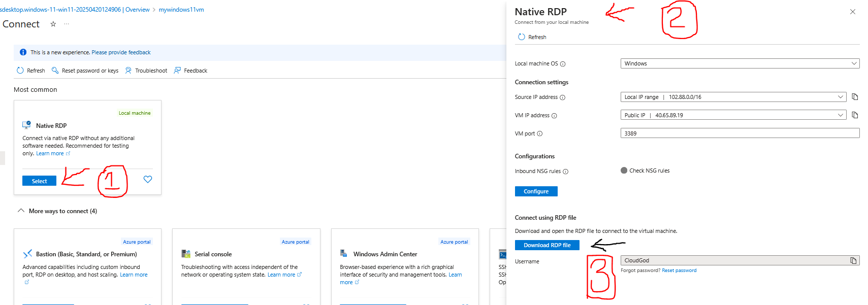Screen dimensions: 868x305
Task: Show info for Source IP address
Action: [562, 97]
